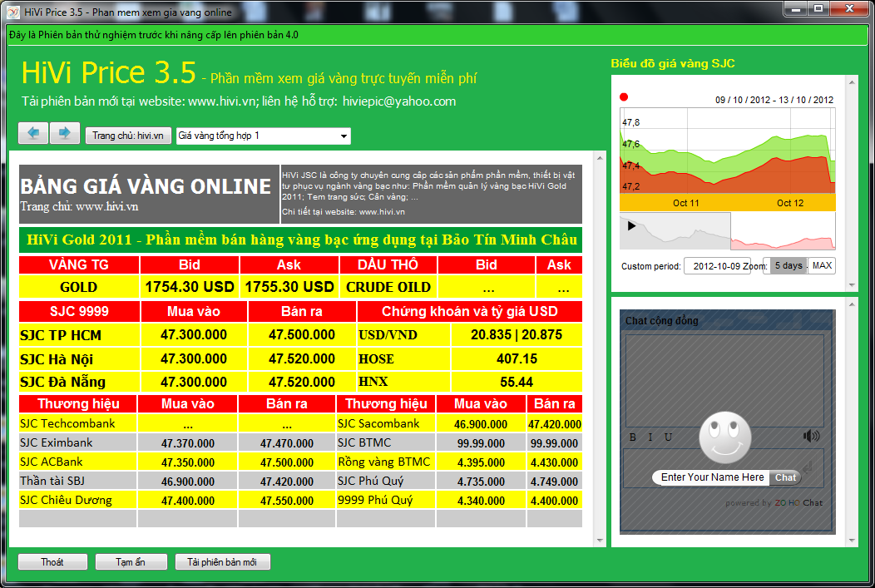Click SJC Eximbank selling price 47.470.000
Viewport: 875px width, 588px height.
(287, 443)
